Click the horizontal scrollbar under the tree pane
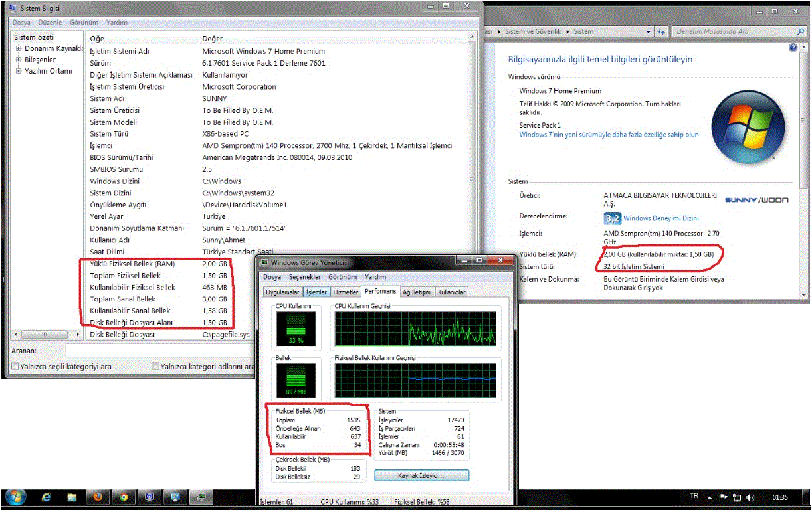Viewport: 812px width, 512px height. point(47,335)
